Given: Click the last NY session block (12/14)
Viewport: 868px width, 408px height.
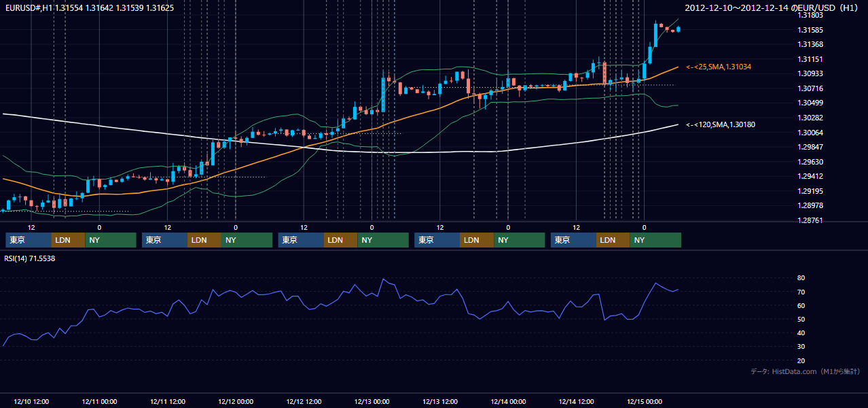Looking at the screenshot, I should (655, 240).
